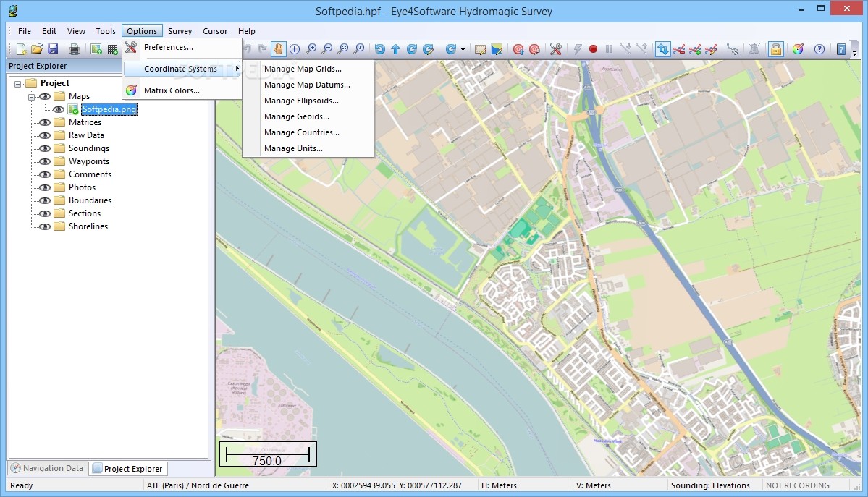Open the File menu

[25, 31]
